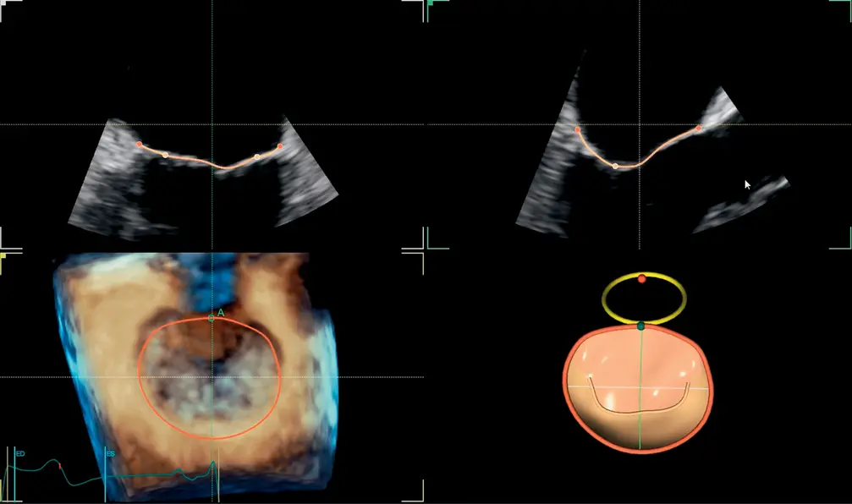Click green dot joining aortic ring and annulus

pyautogui.click(x=641, y=326)
